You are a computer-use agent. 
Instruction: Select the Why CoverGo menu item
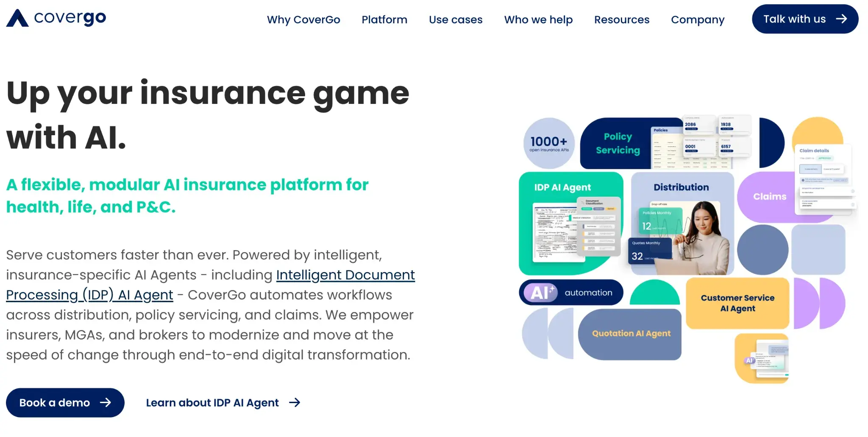click(303, 19)
